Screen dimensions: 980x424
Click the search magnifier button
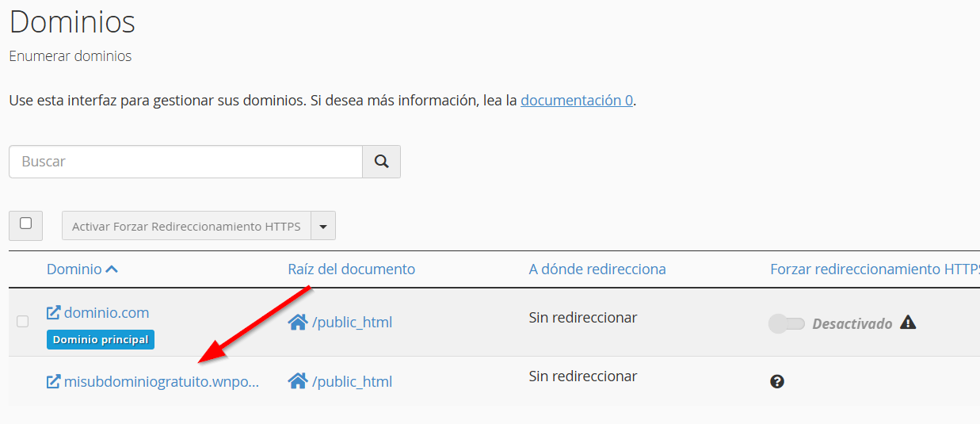381,162
